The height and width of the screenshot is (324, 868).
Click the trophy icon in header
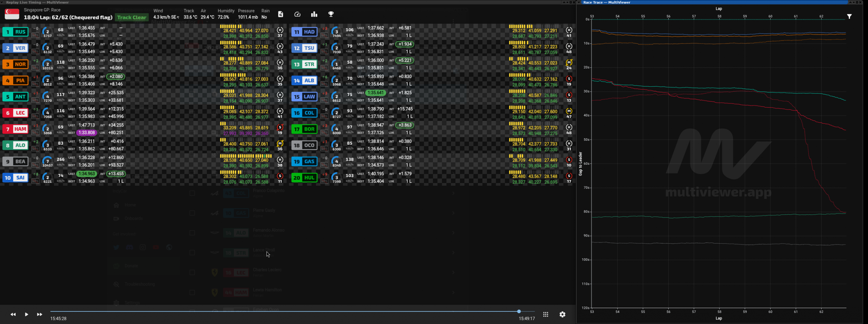click(x=331, y=14)
